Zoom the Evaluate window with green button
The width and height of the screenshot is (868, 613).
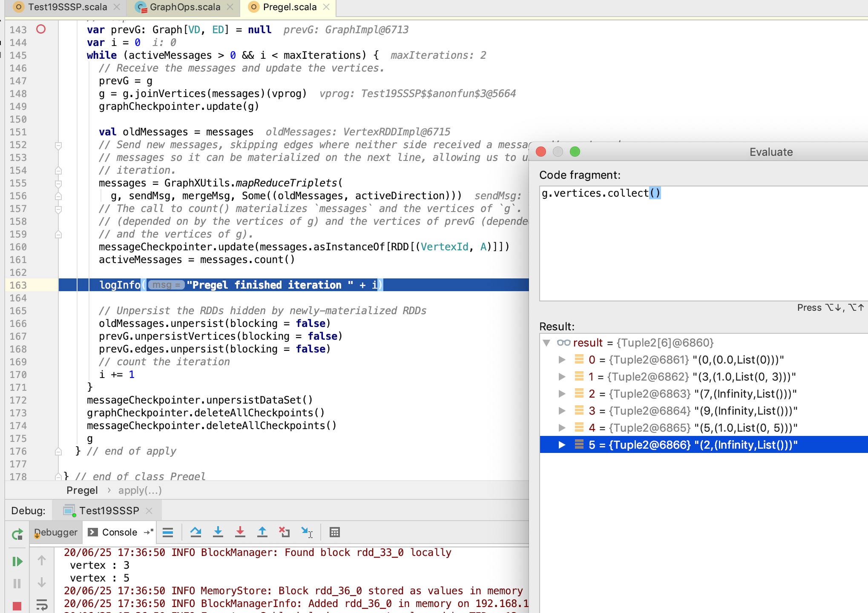coord(575,152)
